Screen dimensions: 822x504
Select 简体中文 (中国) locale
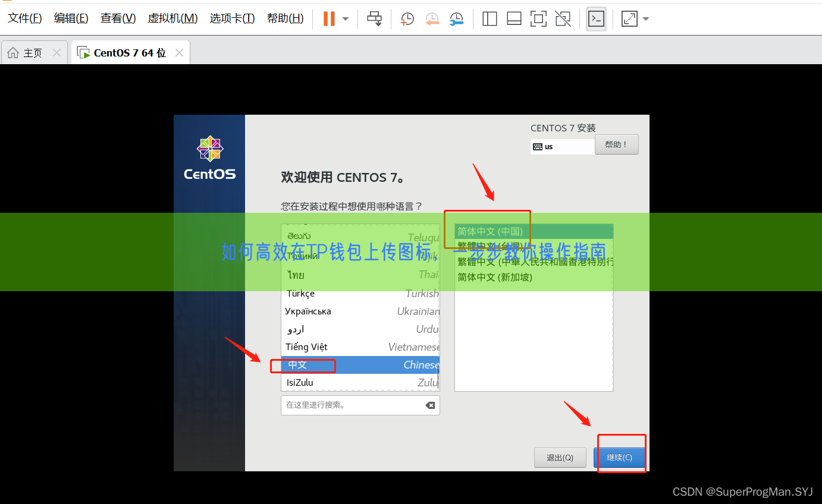534,231
